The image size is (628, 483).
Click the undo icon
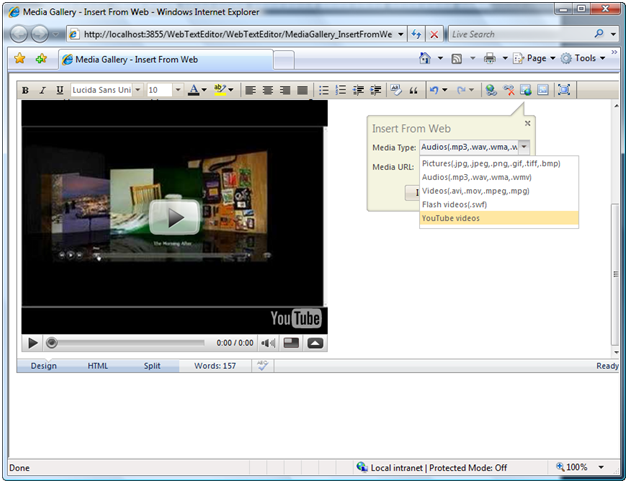click(x=435, y=90)
